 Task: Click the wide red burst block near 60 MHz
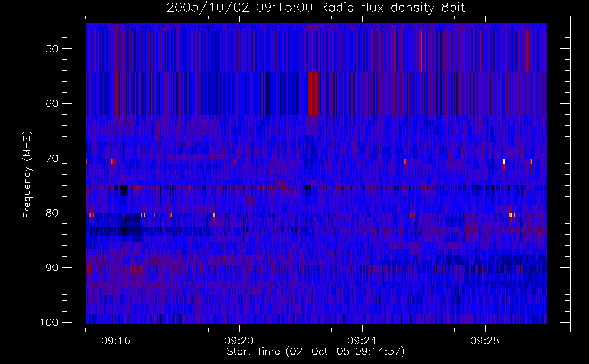point(314,93)
